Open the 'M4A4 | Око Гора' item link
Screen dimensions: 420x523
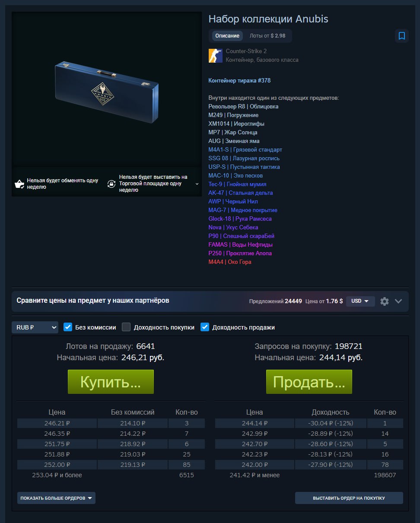pyautogui.click(x=230, y=262)
